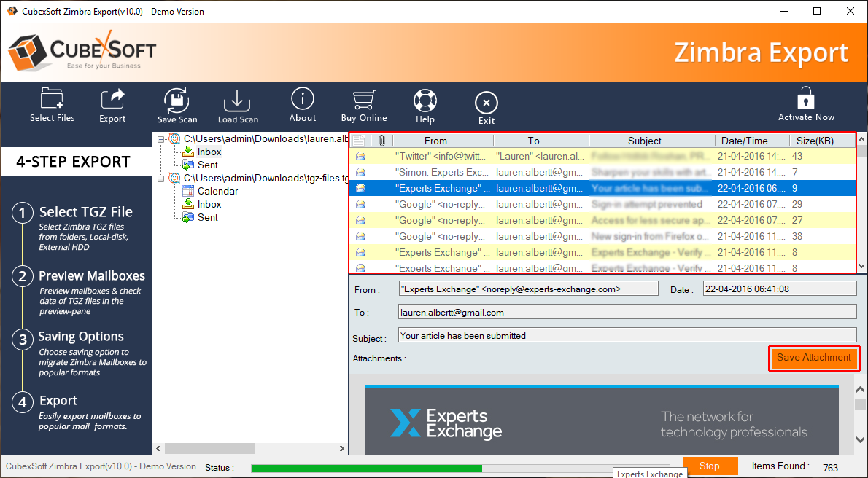Sort emails by Date/Time column header
868x478 pixels.
(744, 141)
